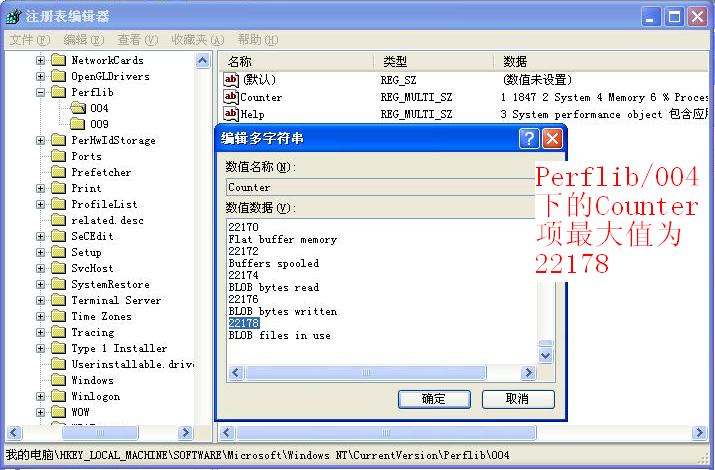Select the Userinstallable.drivers key
The width and height of the screenshot is (715, 470).
point(133,364)
